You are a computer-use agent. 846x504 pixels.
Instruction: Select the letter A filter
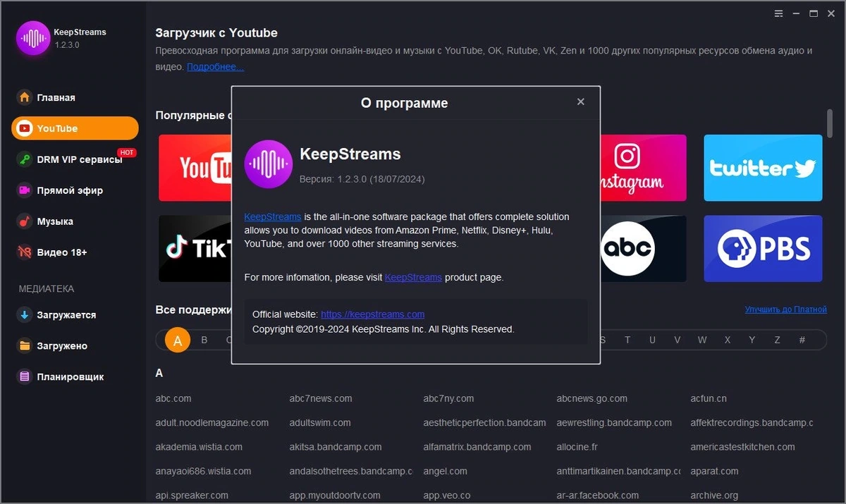click(178, 340)
